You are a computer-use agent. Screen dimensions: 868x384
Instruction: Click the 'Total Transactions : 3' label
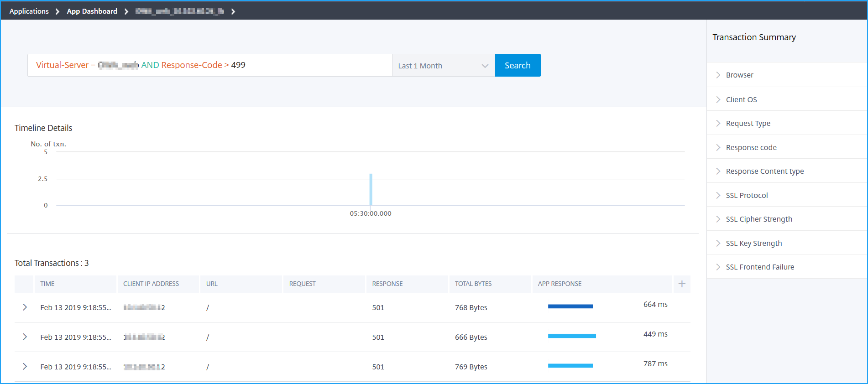pos(52,263)
